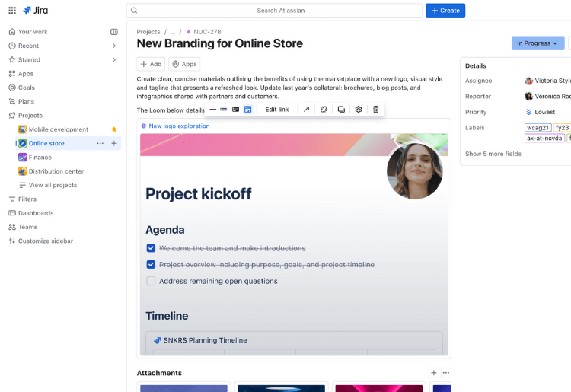Click the Search Atlassian field
This screenshot has width=571, height=392.
pyautogui.click(x=274, y=11)
